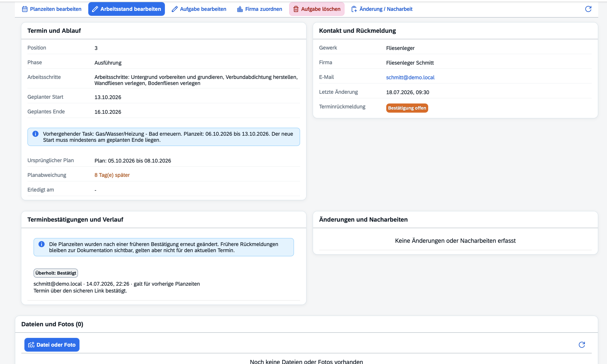Click the calendar icon for Planzeiten bearbeiten
Viewport: 607px width, 364px height.
(x=25, y=9)
